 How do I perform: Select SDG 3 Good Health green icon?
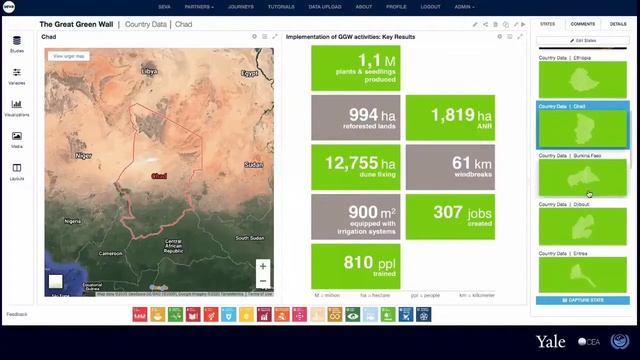point(176,314)
